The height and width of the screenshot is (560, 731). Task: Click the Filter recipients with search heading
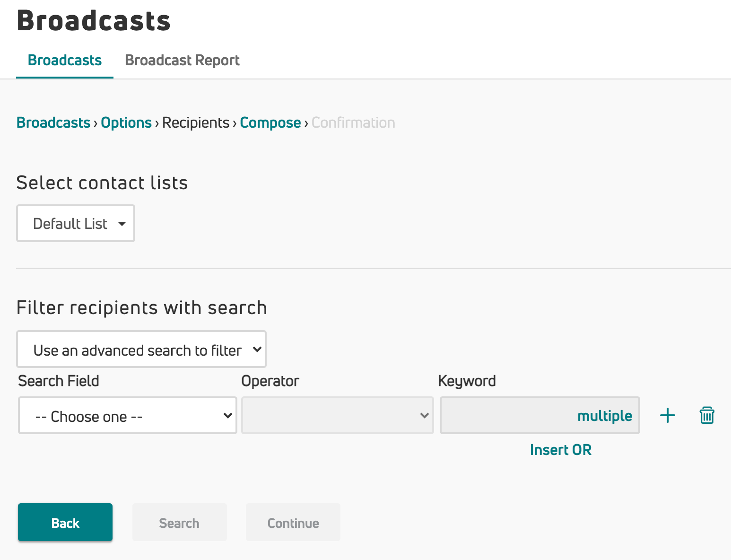[x=142, y=307]
